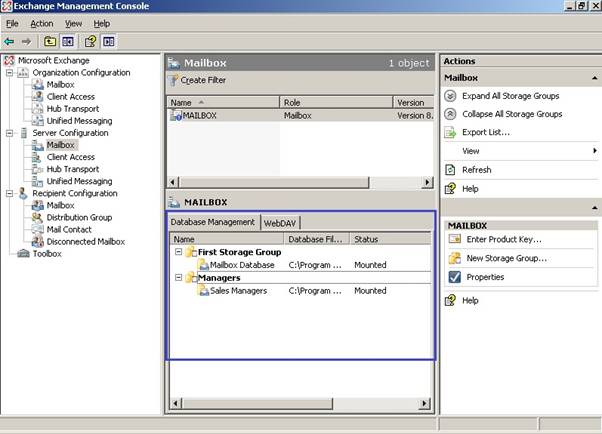This screenshot has width=602, height=434.
Task: Click the Managers storage group folder icon
Action: [191, 278]
